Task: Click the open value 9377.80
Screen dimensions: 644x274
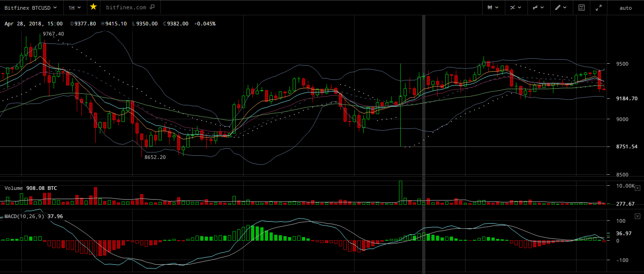Action: click(85, 23)
